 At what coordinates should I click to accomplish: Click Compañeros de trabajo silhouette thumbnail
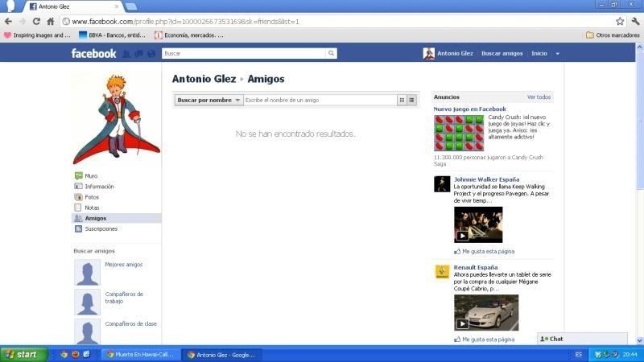(87, 302)
